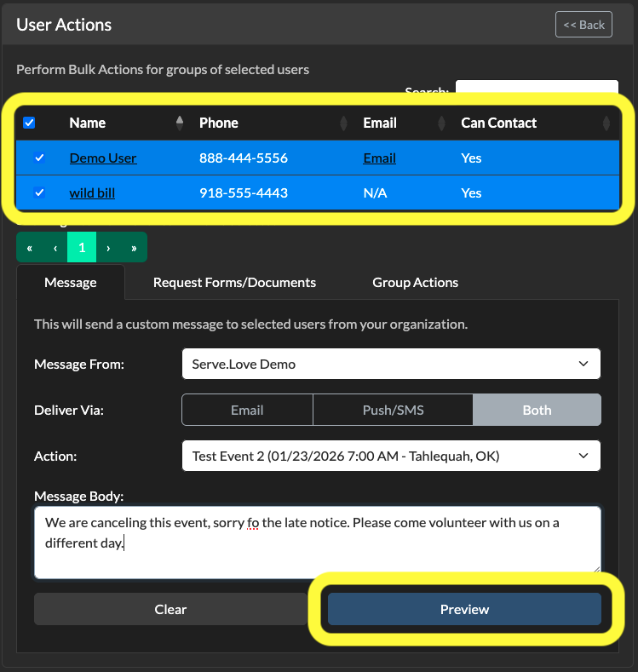Go to first page of results
638x672 pixels.
coord(29,247)
